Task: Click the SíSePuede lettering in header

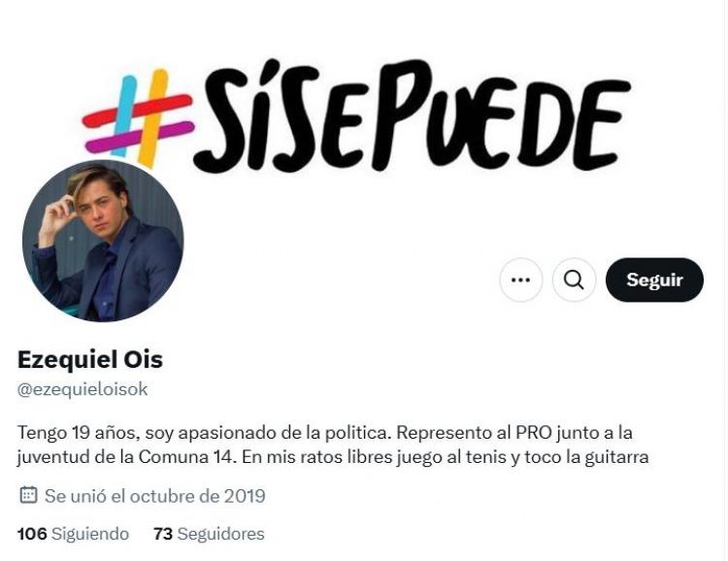Action: coord(413,115)
